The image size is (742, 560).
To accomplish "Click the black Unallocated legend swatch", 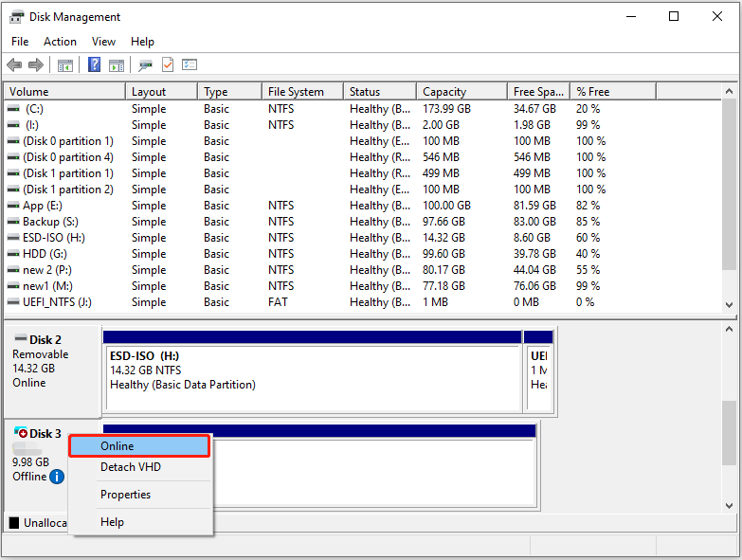I will tap(14, 523).
